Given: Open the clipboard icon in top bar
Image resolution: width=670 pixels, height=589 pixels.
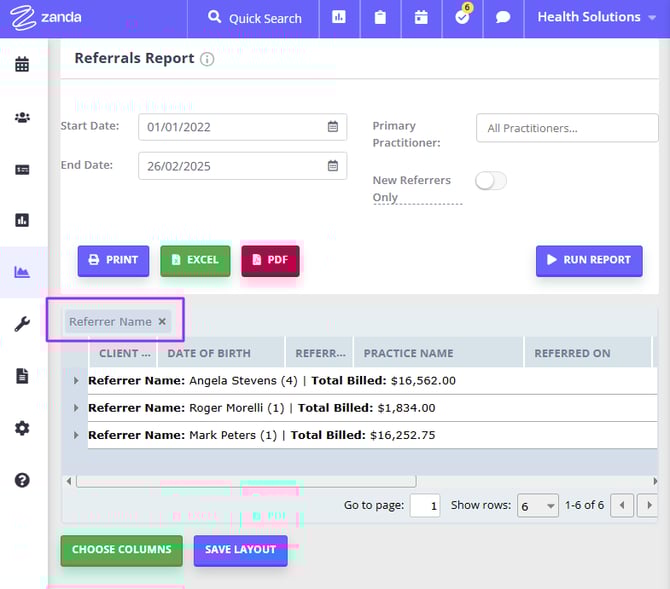Looking at the screenshot, I should coord(380,18).
